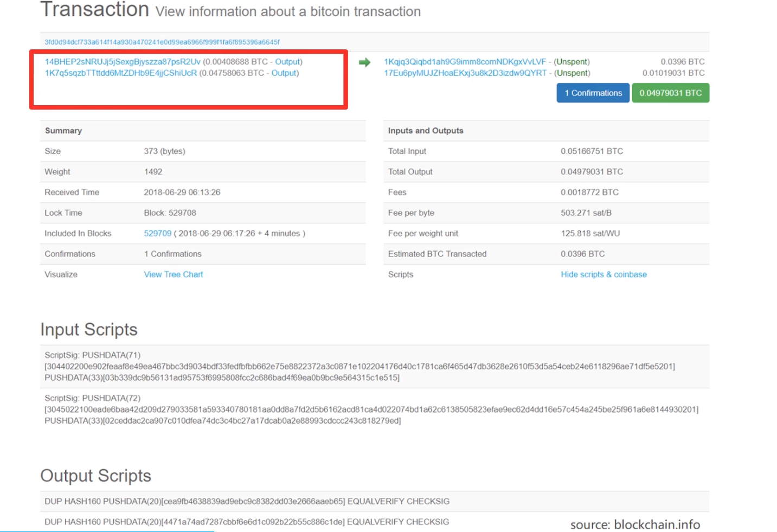Select the Lock Time value Block: 529708

click(x=170, y=213)
